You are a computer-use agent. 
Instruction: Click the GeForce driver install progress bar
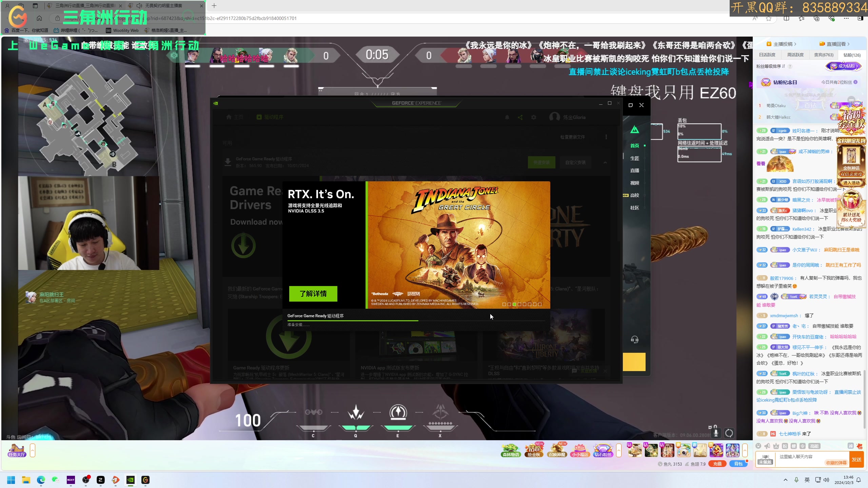(x=416, y=321)
